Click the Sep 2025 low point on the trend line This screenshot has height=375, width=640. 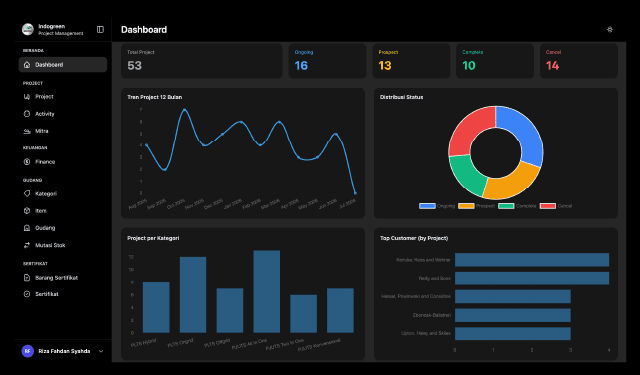click(165, 169)
